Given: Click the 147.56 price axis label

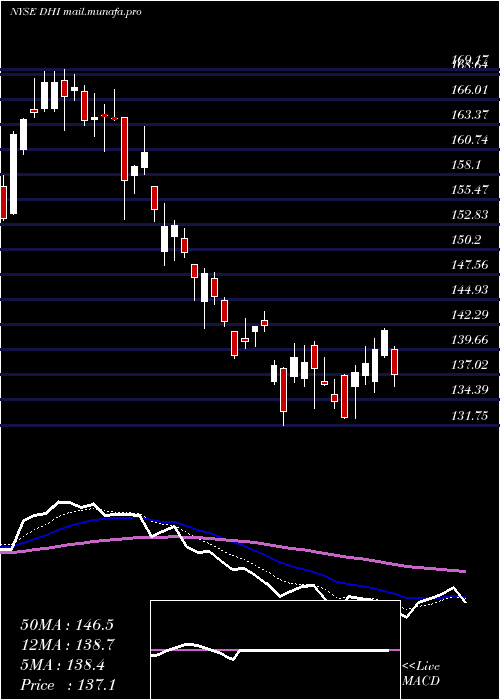Looking at the screenshot, I should click(469, 265).
